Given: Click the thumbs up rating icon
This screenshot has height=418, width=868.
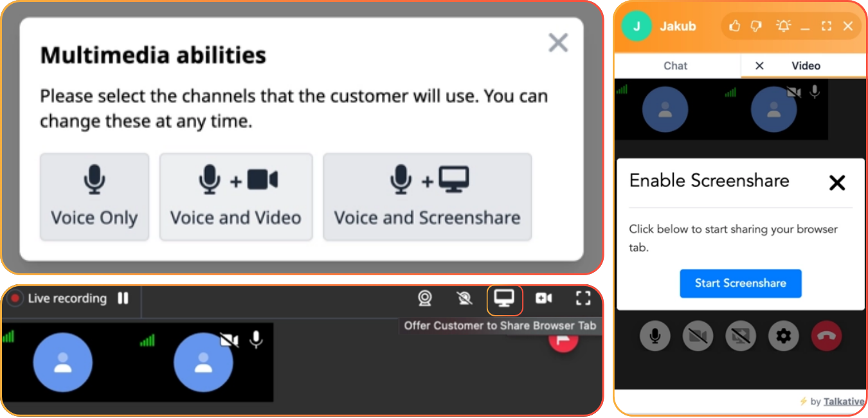Looking at the screenshot, I should pyautogui.click(x=735, y=26).
